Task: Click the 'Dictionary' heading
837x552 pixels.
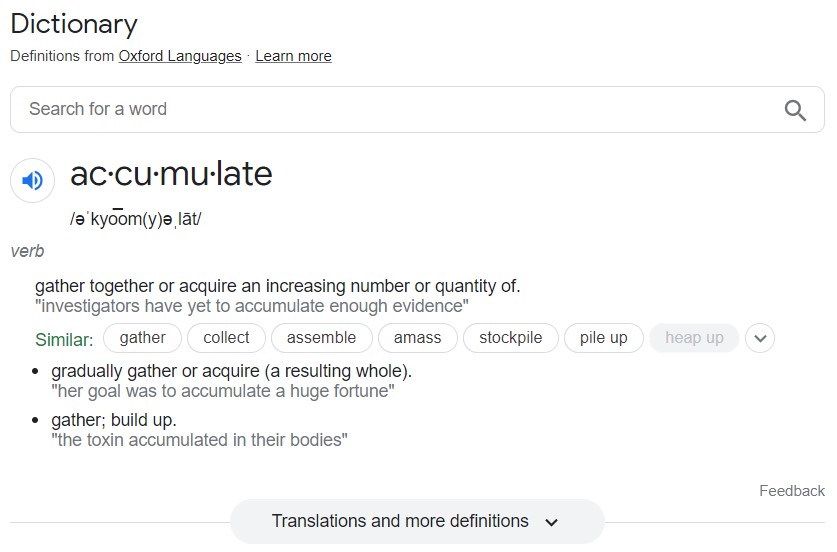Action: [x=74, y=23]
